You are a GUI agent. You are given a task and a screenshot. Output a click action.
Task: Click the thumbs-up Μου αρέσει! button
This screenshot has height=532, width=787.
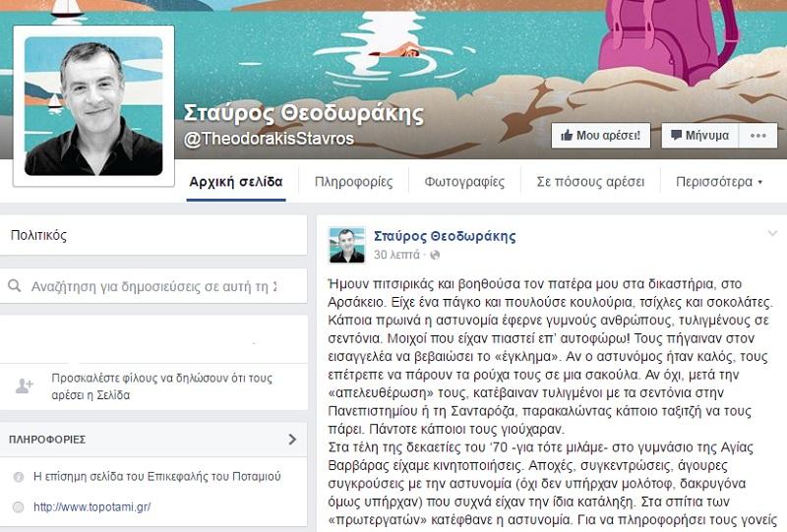[x=601, y=136]
